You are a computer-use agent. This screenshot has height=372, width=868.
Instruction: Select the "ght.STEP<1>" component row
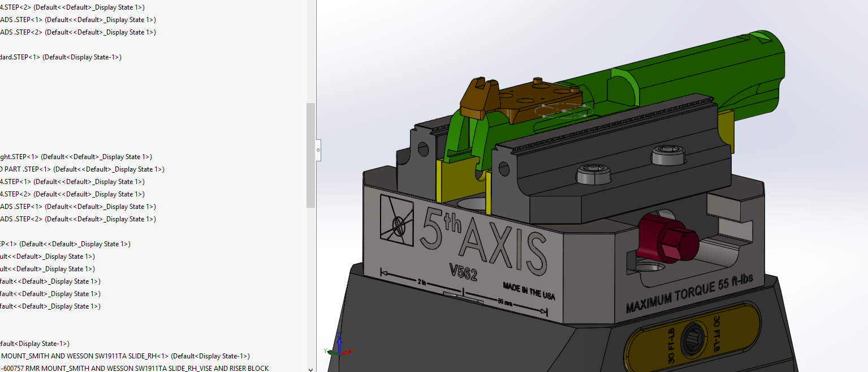click(76, 157)
